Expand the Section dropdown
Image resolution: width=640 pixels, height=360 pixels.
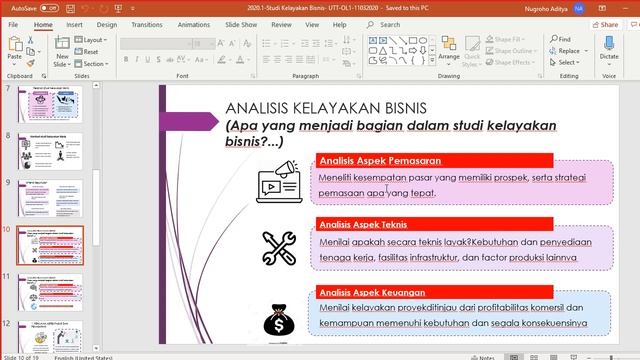92,64
